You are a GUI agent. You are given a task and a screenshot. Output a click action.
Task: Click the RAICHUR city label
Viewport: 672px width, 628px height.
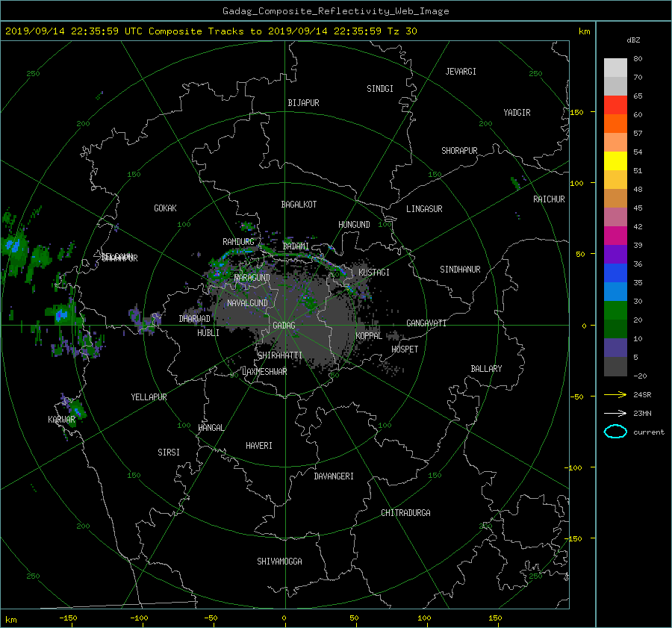[549, 199]
